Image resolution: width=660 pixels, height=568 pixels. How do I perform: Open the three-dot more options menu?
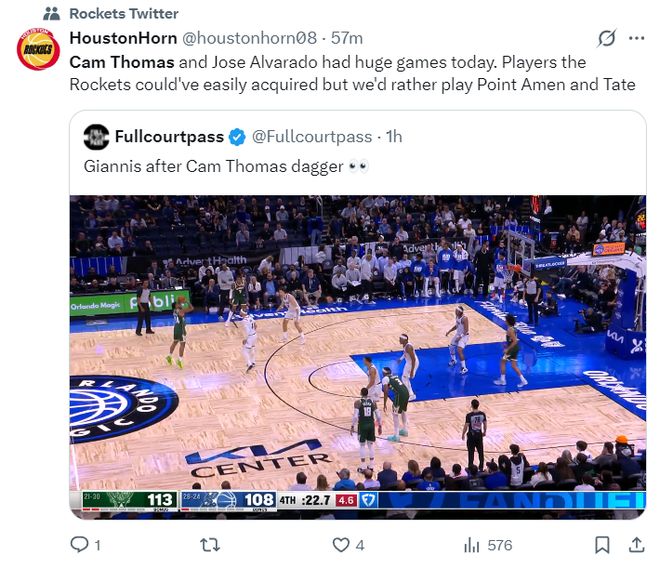(636, 39)
